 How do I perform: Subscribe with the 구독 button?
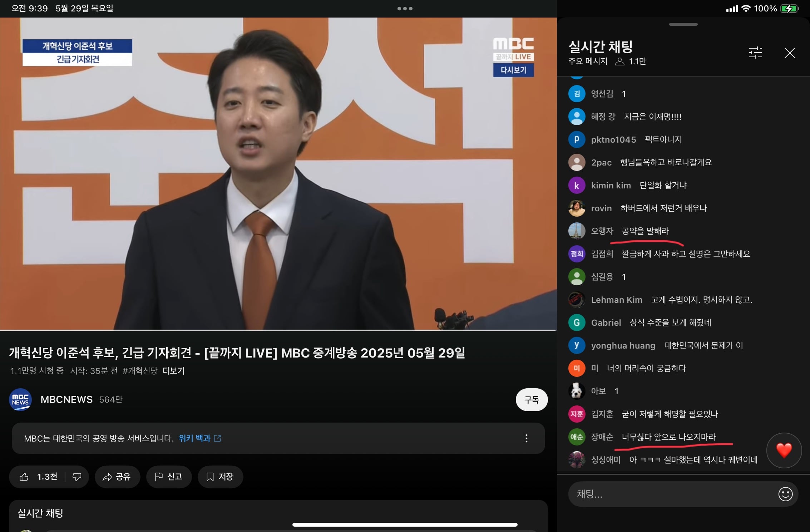point(532,400)
